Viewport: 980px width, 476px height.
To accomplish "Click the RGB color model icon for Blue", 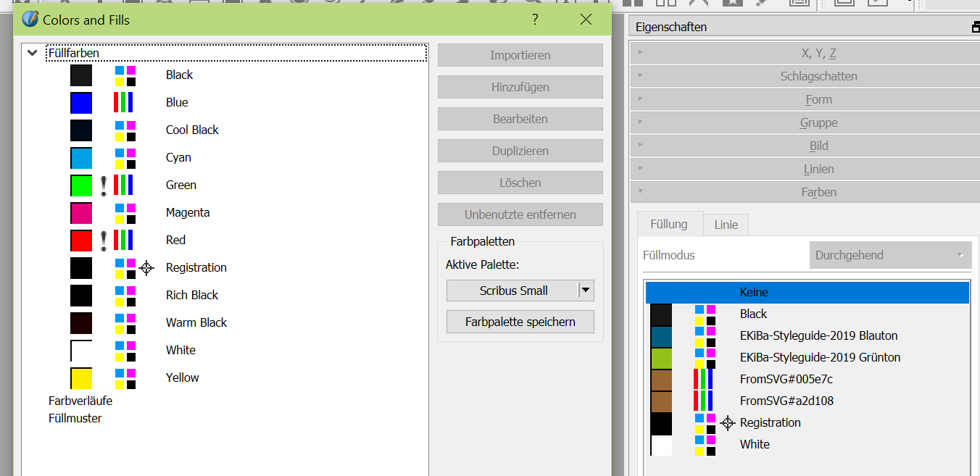I will [x=123, y=102].
